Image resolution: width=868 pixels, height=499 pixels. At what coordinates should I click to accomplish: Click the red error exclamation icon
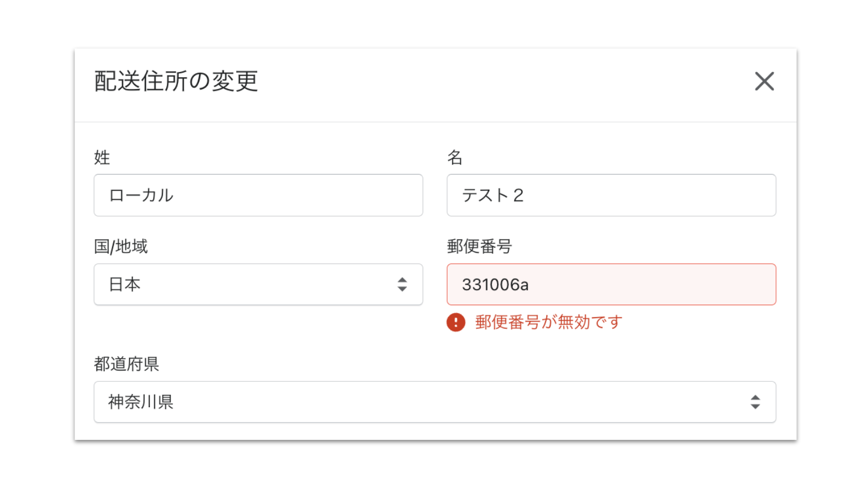[456, 322]
